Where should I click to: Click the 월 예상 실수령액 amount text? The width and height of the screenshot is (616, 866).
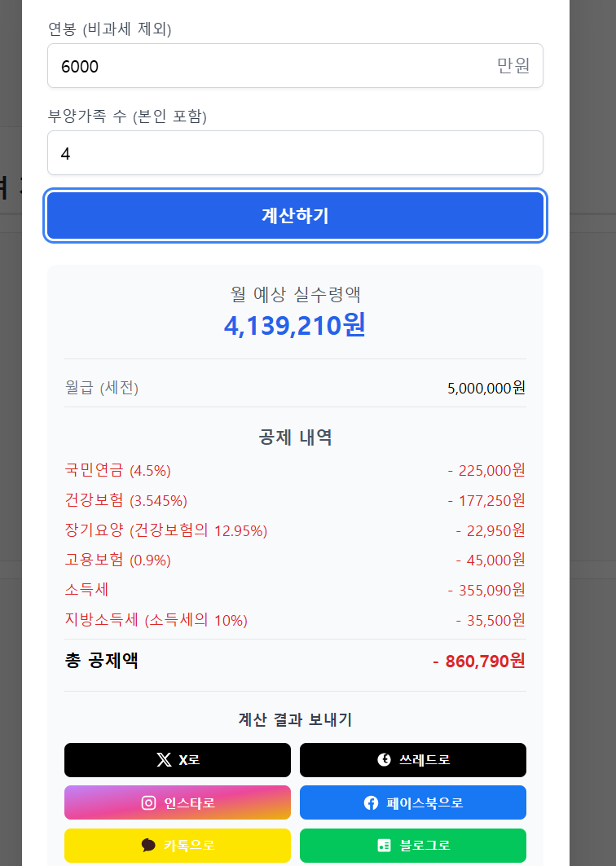(x=295, y=324)
